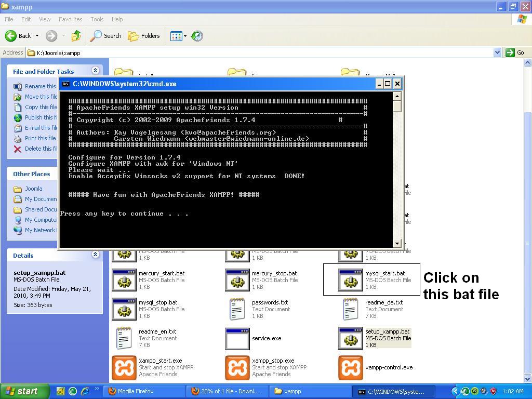The image size is (532, 399).
Task: Collapse the File and Folder Tasks panel
Action: tap(95, 70)
